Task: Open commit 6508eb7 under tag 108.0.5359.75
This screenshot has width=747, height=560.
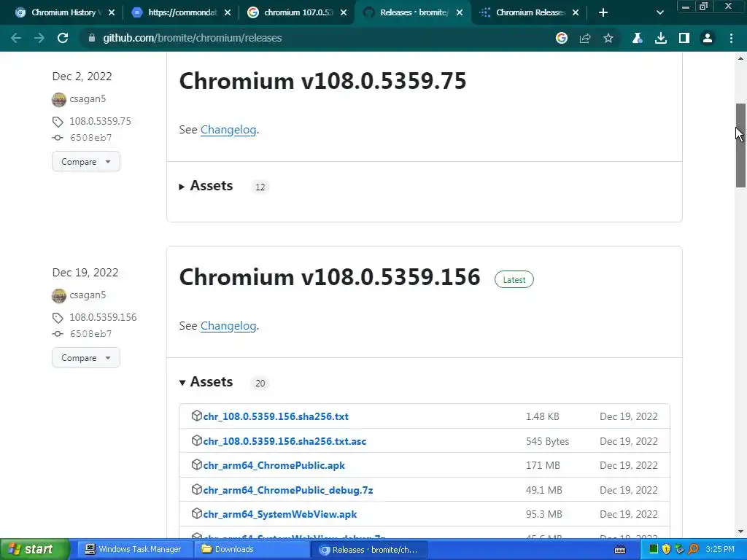Action: (90, 138)
